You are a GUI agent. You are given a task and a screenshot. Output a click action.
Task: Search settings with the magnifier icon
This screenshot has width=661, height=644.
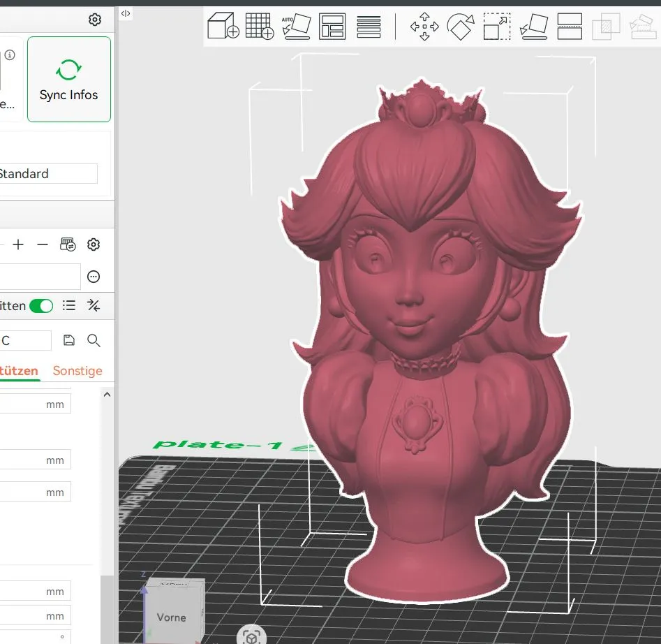[94, 340]
